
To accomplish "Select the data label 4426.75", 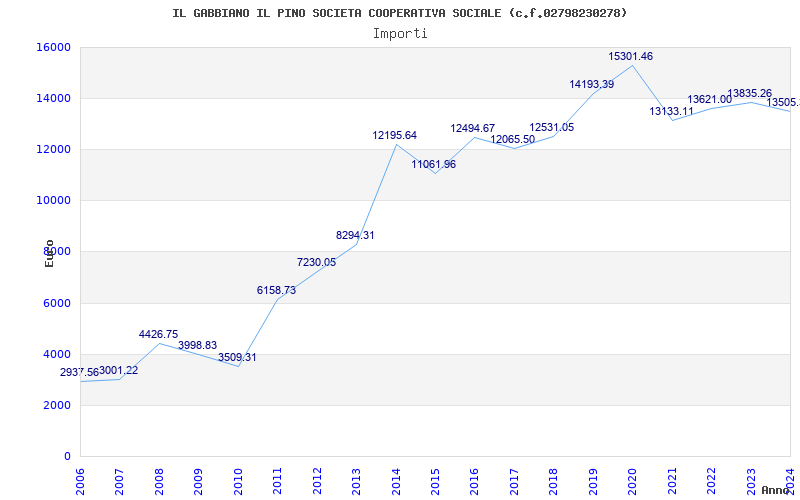I will (158, 334).
